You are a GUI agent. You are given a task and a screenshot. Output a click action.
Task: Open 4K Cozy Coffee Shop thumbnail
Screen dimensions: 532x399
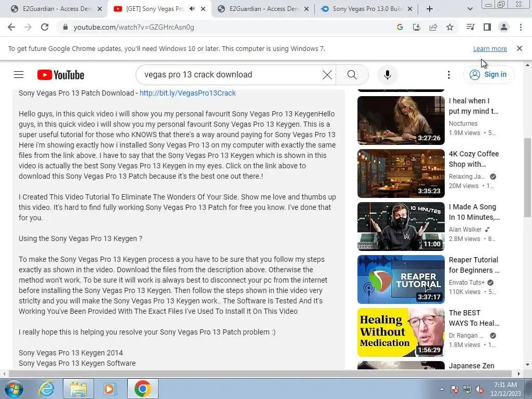coord(401,174)
